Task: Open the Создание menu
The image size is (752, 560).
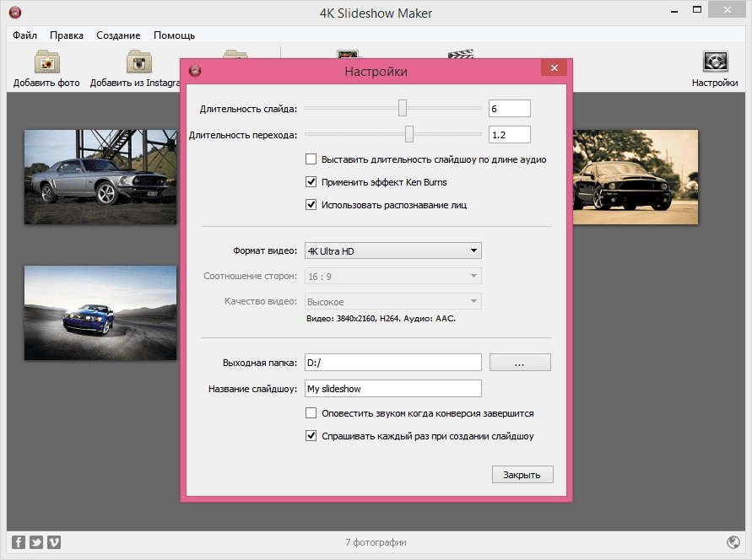Action: (x=118, y=35)
